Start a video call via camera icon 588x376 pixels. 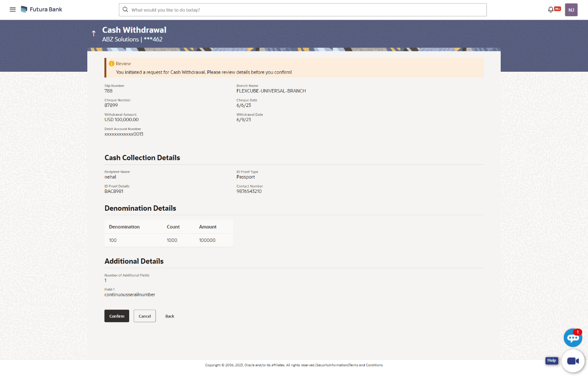click(573, 361)
